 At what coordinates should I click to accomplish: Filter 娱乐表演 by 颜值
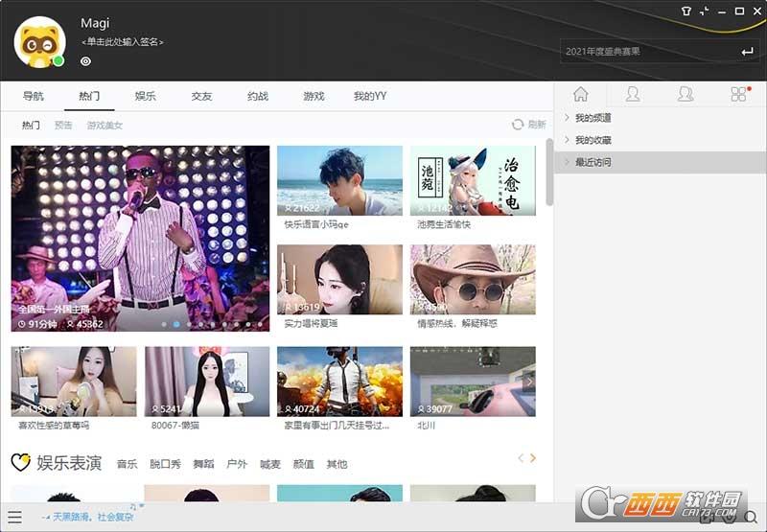point(303,464)
